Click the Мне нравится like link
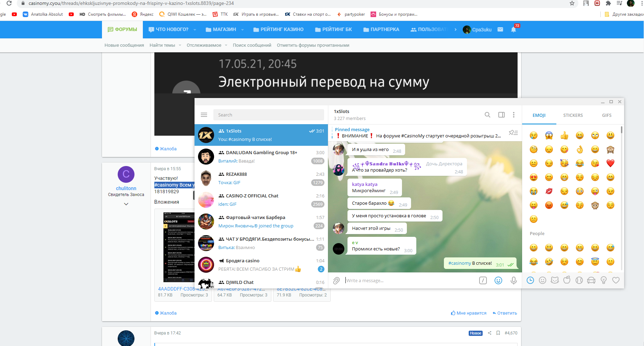 coord(468,313)
